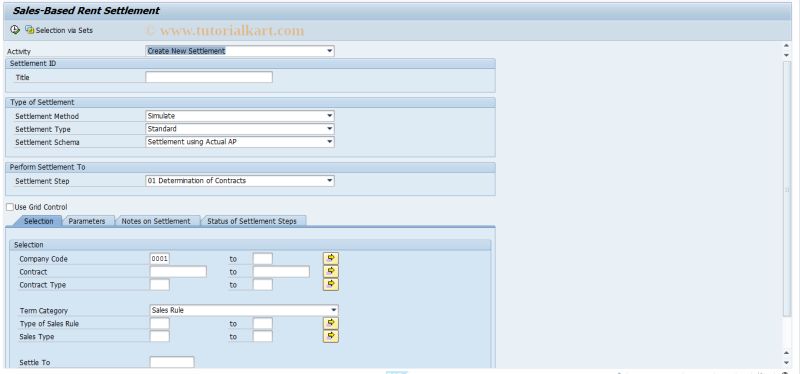800x374 pixels.
Task: Switch to the Parameters tab
Action: pyautogui.click(x=87, y=221)
